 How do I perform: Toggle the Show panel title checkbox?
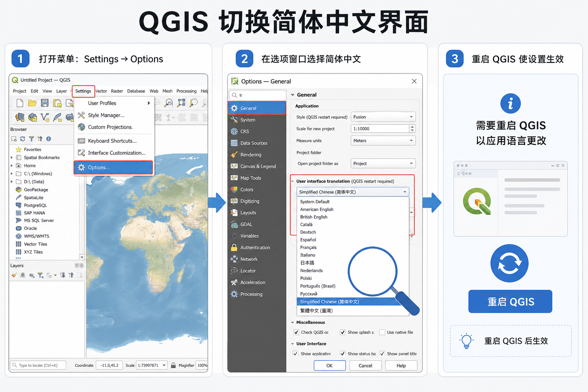382,354
